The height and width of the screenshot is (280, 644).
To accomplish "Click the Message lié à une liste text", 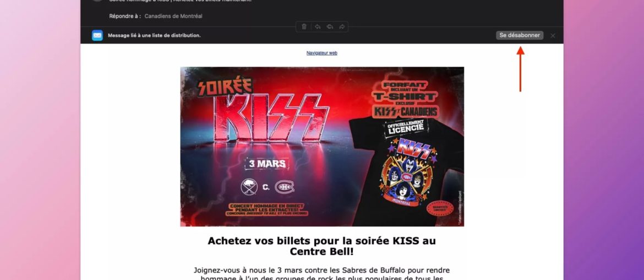I will pyautogui.click(x=154, y=35).
